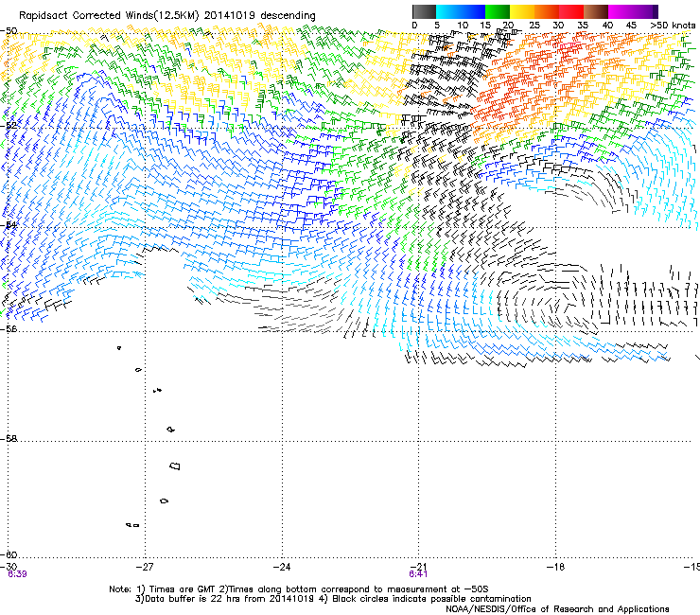Click the -24 longitude axis label
700x615 pixels.
[282, 567]
